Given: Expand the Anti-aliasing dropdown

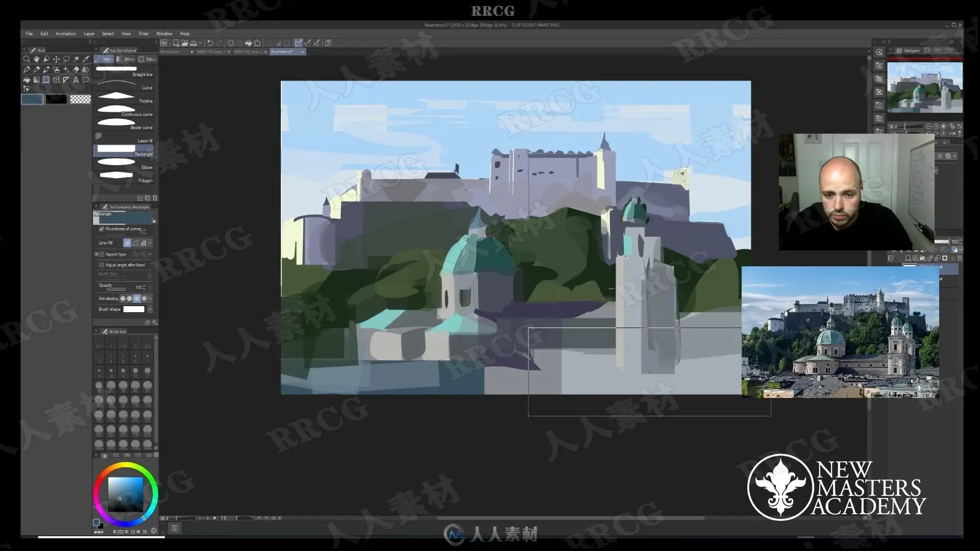Looking at the screenshot, I should click(150, 298).
